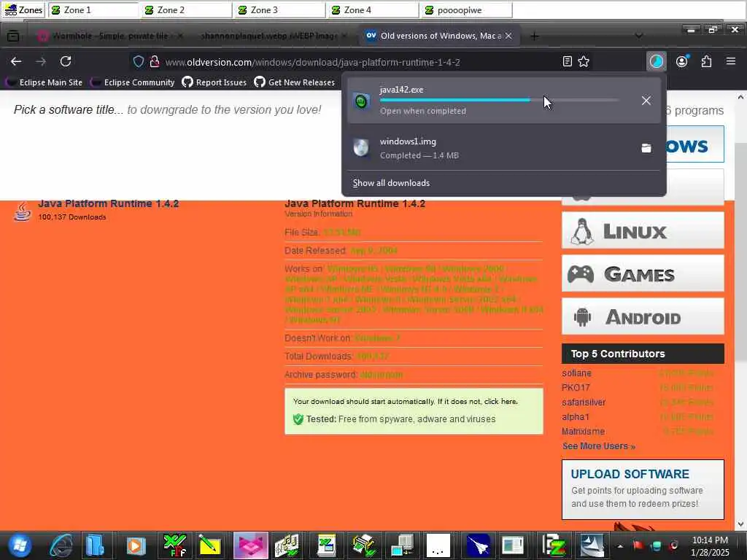This screenshot has height=560, width=747.
Task: Open the Zones menu button
Action: [x=23, y=10]
